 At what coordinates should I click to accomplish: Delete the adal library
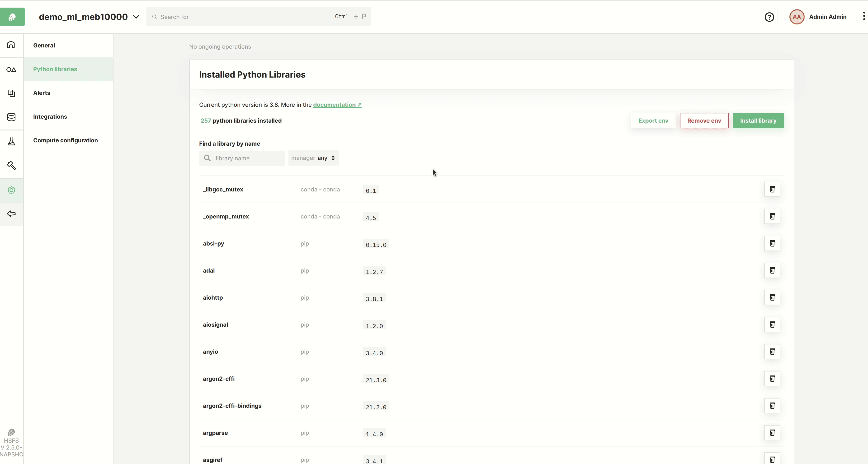point(772,270)
